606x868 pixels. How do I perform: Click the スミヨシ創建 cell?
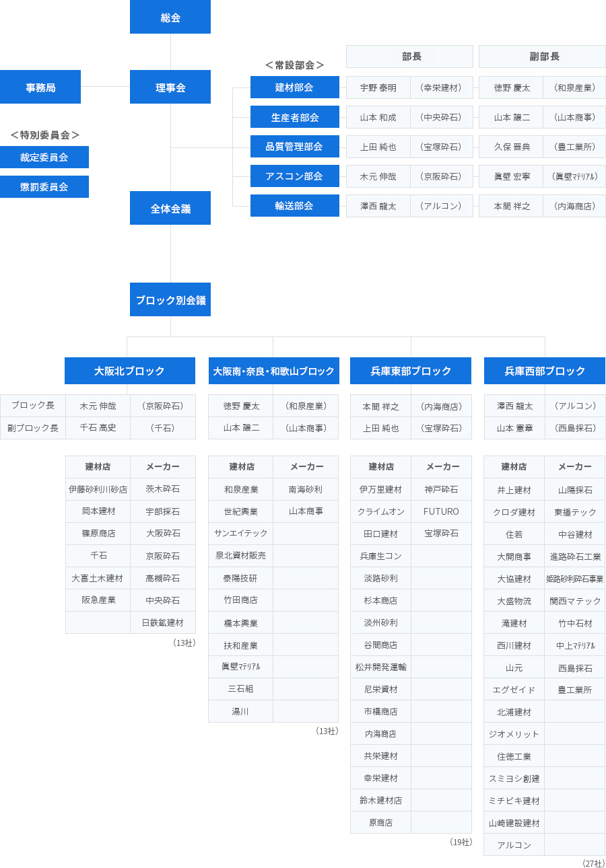click(514, 779)
